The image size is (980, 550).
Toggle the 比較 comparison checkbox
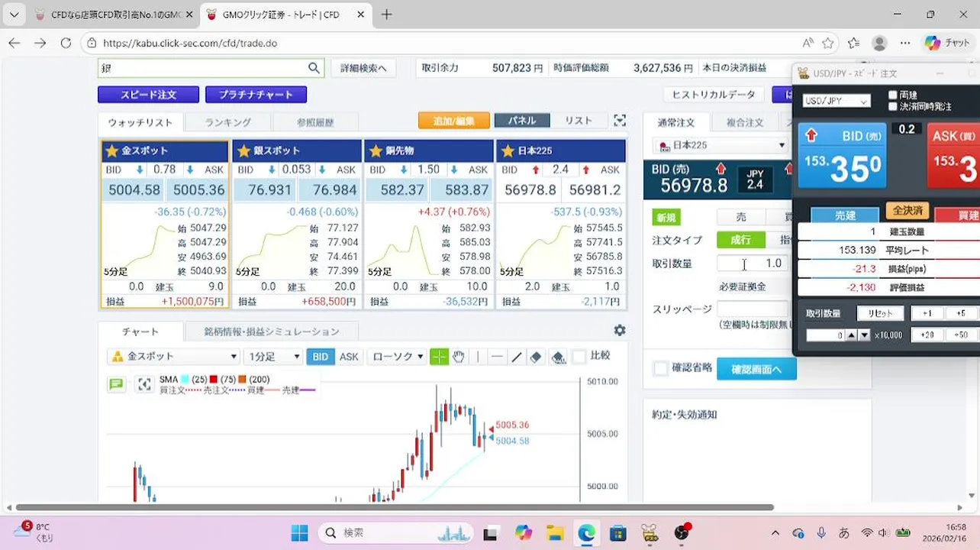[x=579, y=357]
